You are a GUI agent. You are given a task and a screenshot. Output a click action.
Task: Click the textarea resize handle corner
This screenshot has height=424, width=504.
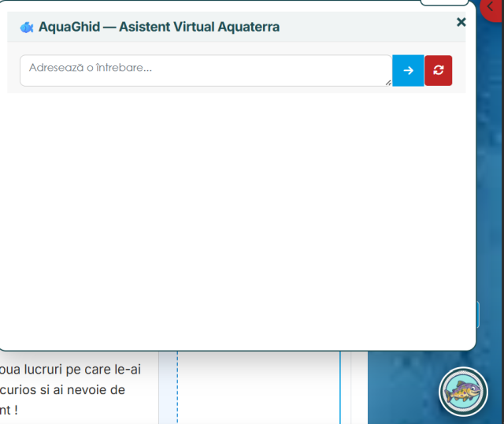(388, 83)
